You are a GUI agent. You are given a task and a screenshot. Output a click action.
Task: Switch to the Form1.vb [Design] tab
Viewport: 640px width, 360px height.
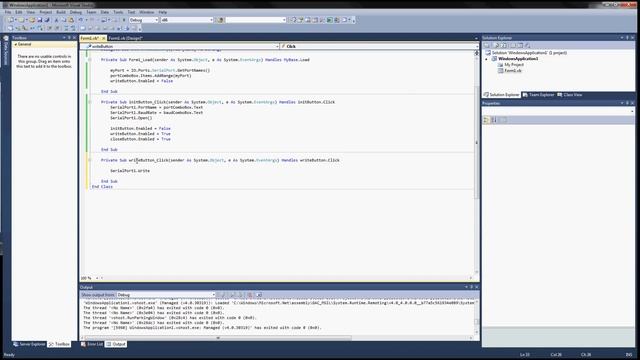[x=126, y=38]
